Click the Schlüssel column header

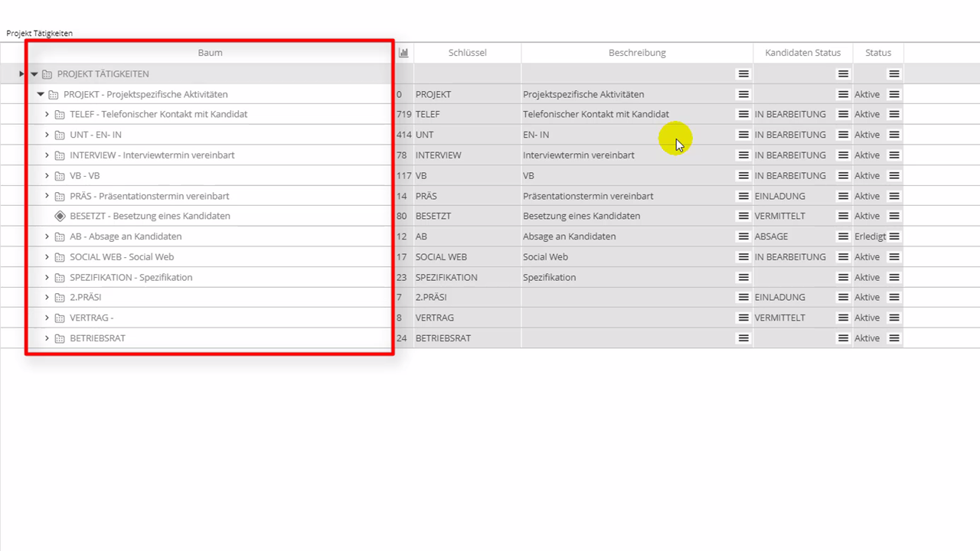pyautogui.click(x=467, y=53)
